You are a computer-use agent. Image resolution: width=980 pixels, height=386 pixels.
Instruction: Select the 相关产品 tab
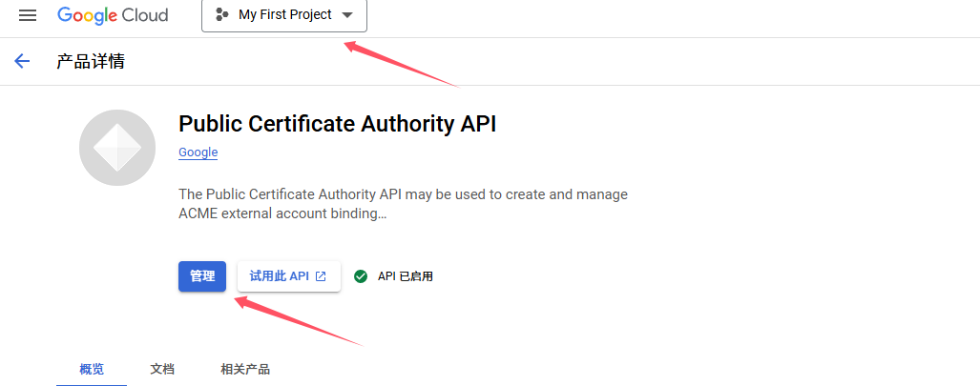pos(245,369)
